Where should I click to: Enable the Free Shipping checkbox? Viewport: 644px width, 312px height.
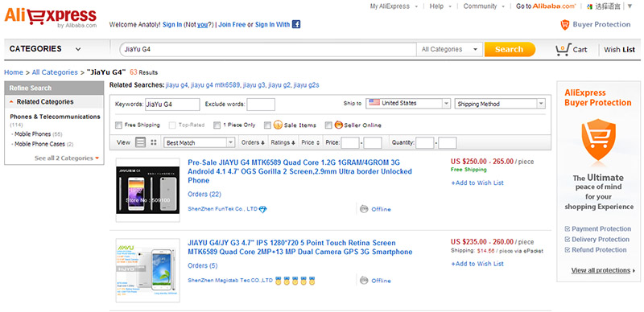[118, 125]
